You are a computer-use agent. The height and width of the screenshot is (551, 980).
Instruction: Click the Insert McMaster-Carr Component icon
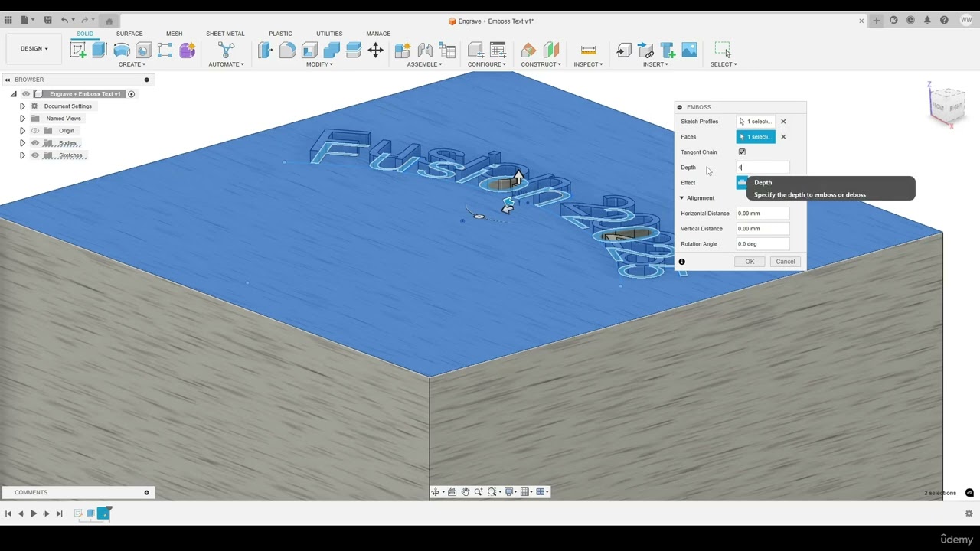(x=668, y=51)
